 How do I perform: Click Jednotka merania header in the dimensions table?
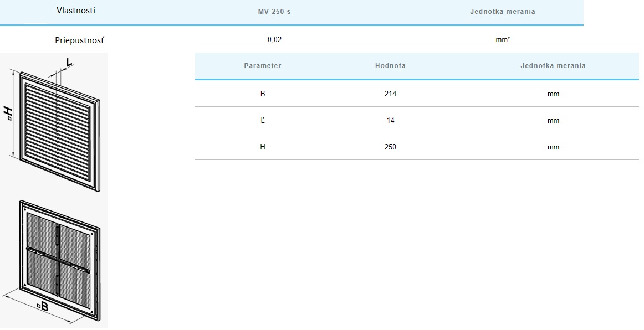[553, 66]
